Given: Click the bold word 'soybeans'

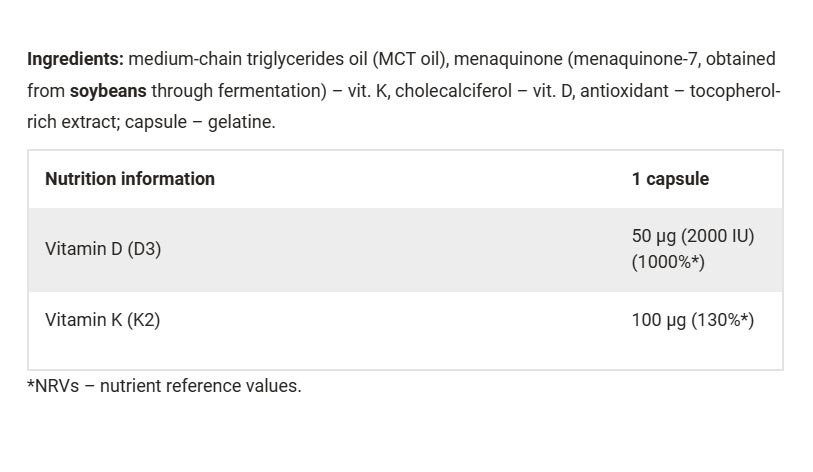Looking at the screenshot, I should 107,91.
